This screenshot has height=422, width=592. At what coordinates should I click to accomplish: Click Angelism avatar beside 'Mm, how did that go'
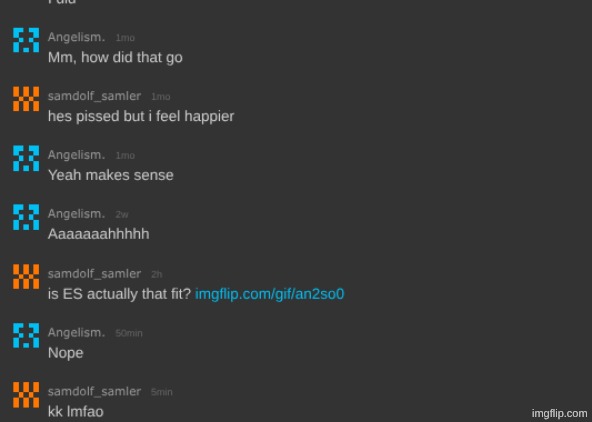tap(26, 40)
